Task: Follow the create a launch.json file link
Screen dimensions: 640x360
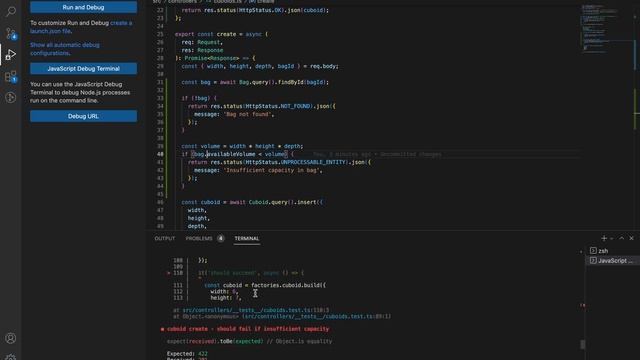Action: pyautogui.click(x=81, y=27)
